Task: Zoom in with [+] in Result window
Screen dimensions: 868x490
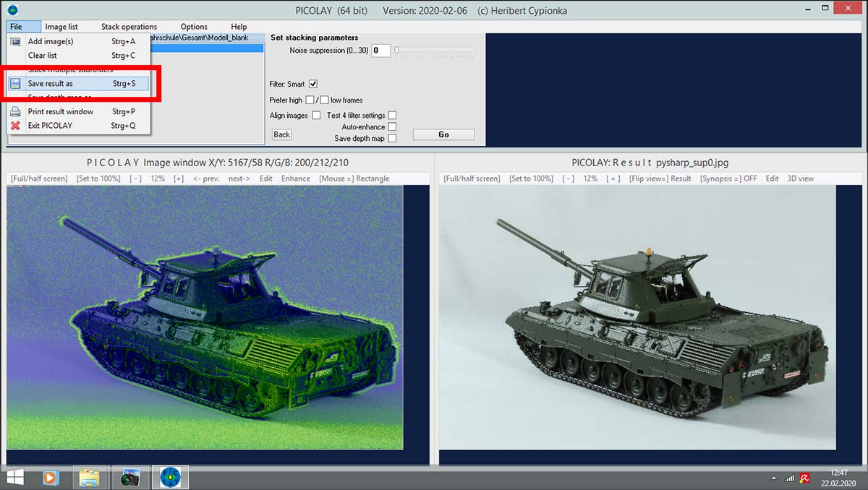Action: (x=613, y=179)
